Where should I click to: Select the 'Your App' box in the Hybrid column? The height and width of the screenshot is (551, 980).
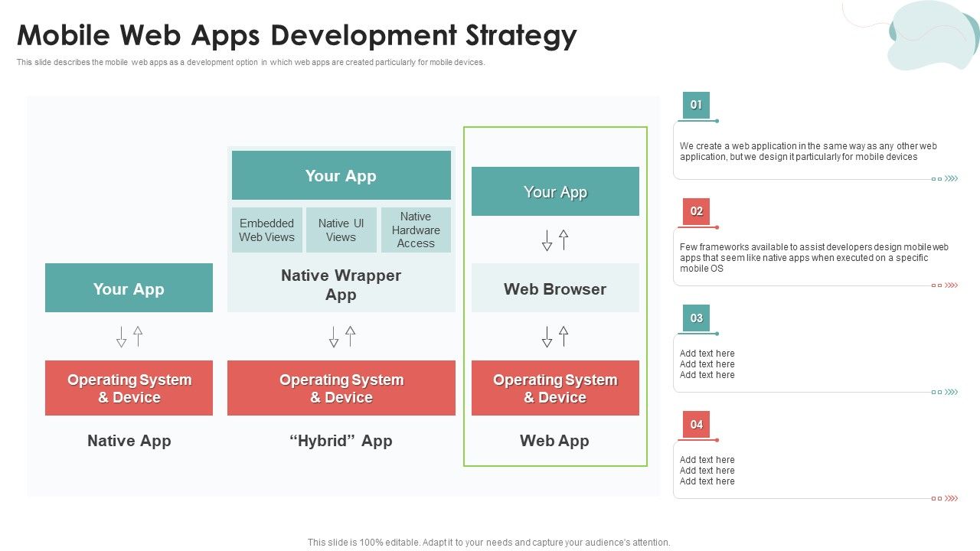341,175
